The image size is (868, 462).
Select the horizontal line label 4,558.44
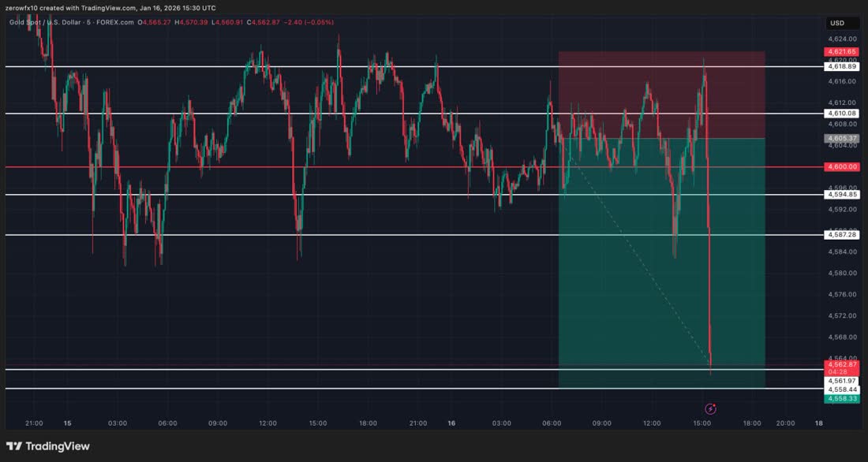point(842,389)
